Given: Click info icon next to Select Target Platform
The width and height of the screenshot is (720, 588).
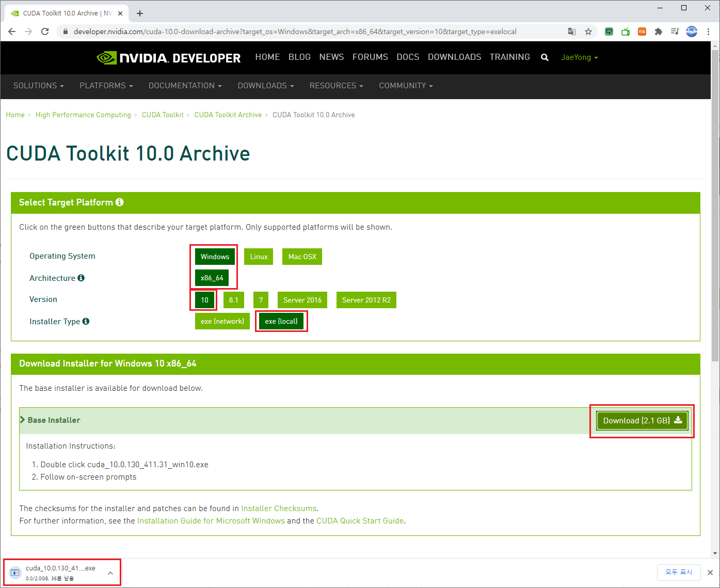Looking at the screenshot, I should [x=120, y=202].
